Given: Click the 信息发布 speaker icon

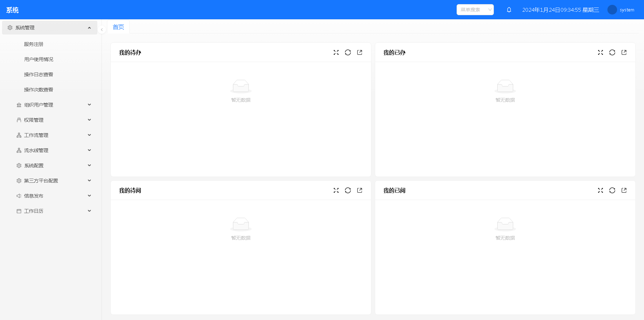Looking at the screenshot, I should [x=19, y=196].
